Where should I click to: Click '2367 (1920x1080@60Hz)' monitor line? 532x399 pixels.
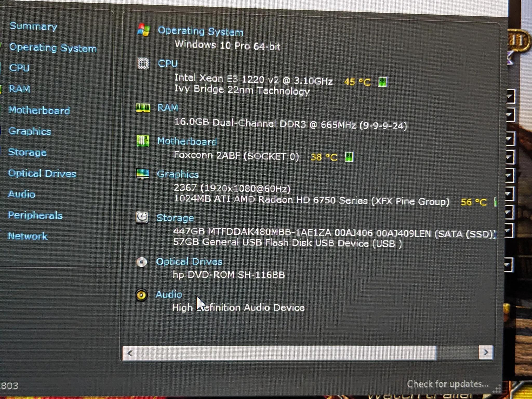click(x=232, y=188)
